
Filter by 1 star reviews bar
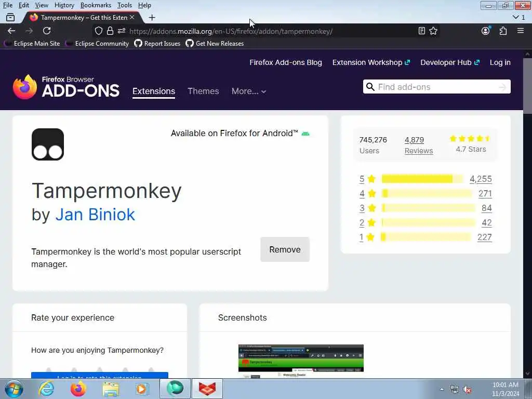click(x=426, y=237)
